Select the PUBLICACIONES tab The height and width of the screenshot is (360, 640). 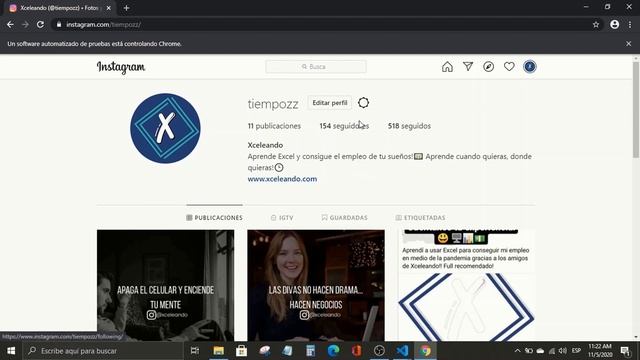click(214, 218)
